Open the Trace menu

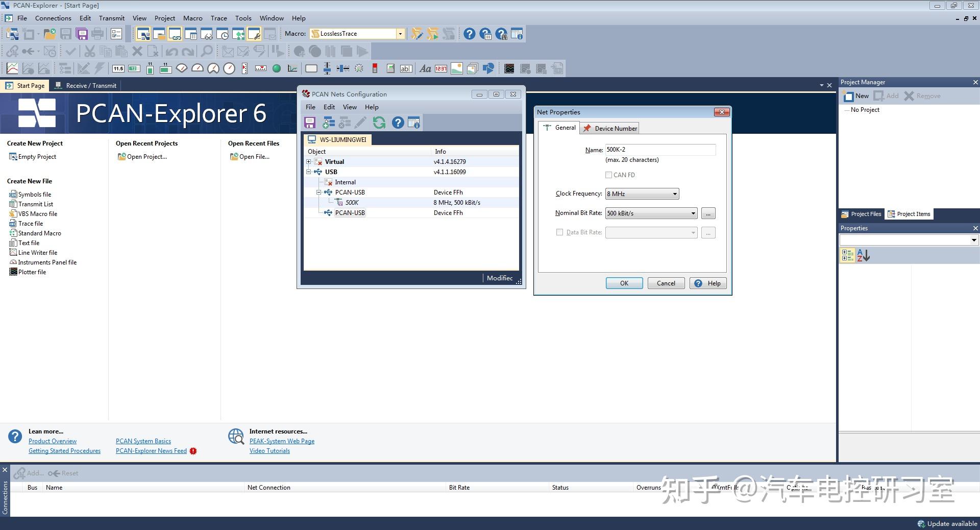[218, 18]
